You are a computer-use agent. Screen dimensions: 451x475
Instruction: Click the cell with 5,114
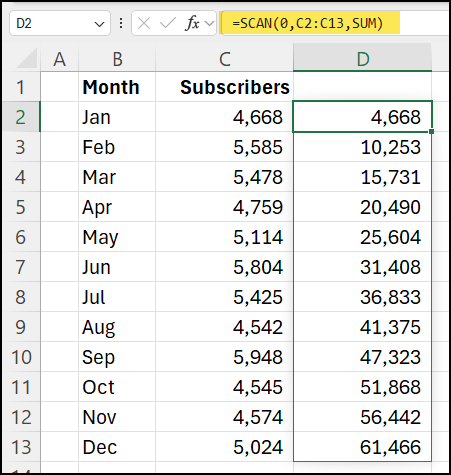tap(224, 237)
